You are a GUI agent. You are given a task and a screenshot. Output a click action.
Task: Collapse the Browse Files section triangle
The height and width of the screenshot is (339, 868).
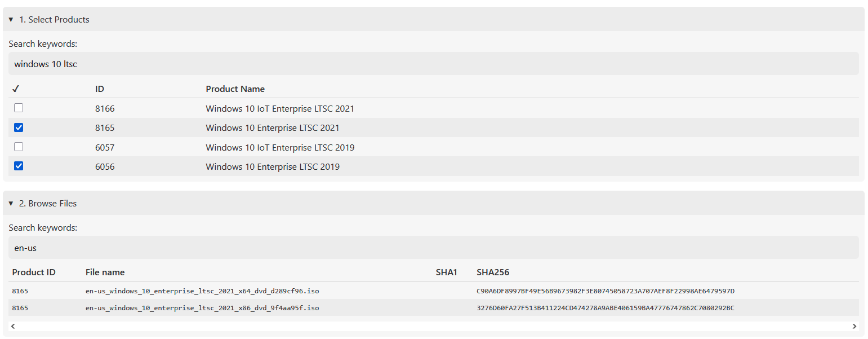[11, 204]
